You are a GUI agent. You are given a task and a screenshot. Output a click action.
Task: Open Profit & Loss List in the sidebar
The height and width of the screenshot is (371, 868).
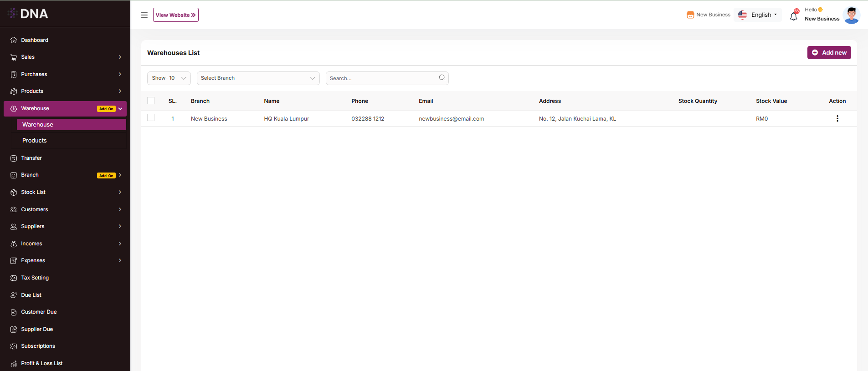tap(42, 363)
